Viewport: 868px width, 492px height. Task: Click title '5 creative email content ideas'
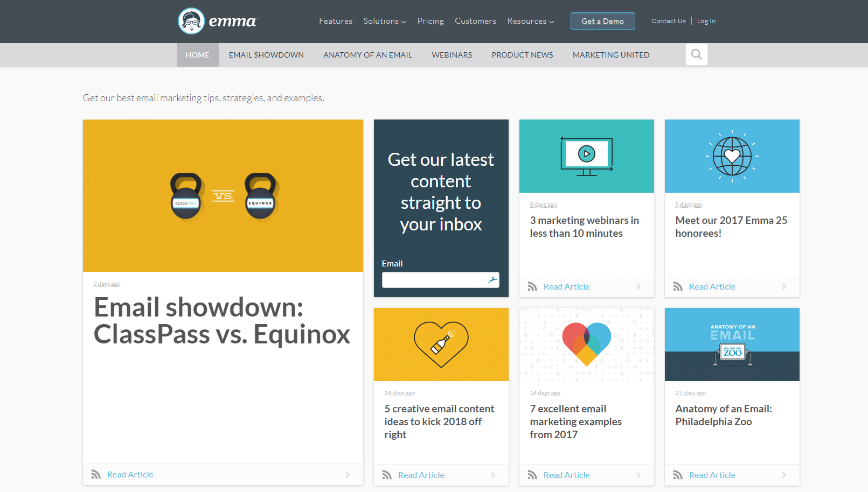pos(439,421)
